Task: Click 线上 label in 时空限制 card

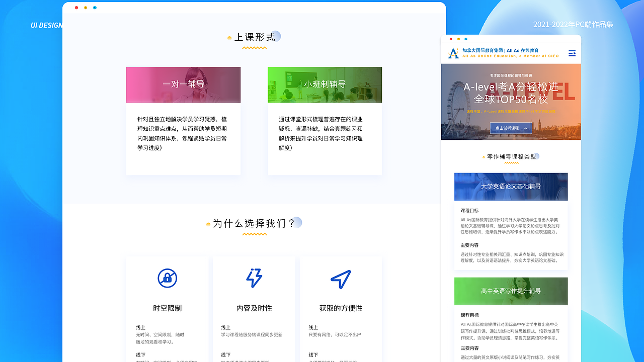Action: click(x=140, y=328)
